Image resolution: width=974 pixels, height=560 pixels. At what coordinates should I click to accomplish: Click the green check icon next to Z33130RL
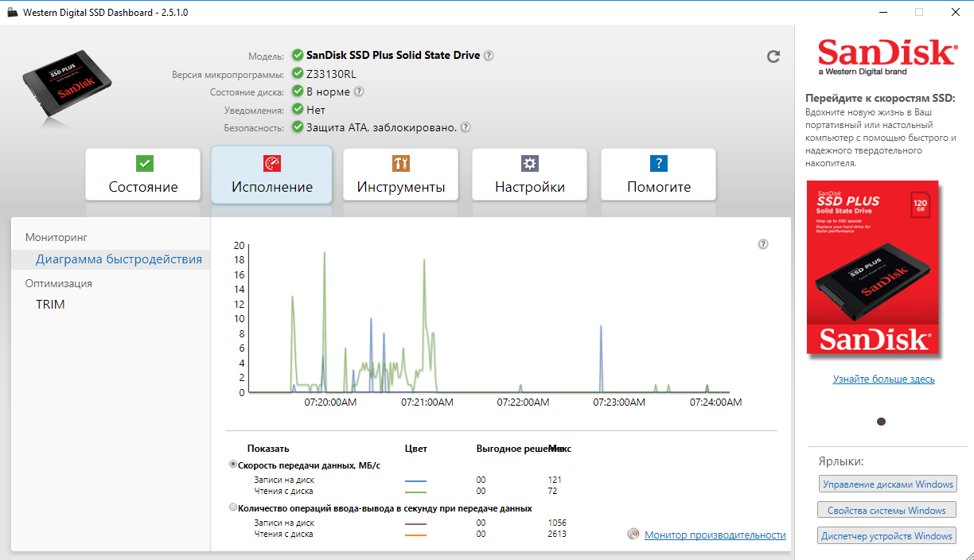coord(298,73)
